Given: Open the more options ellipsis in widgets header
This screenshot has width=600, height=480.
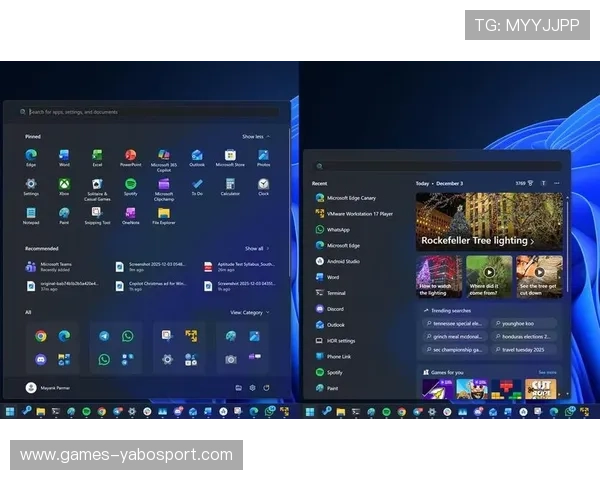Looking at the screenshot, I should 557,183.
